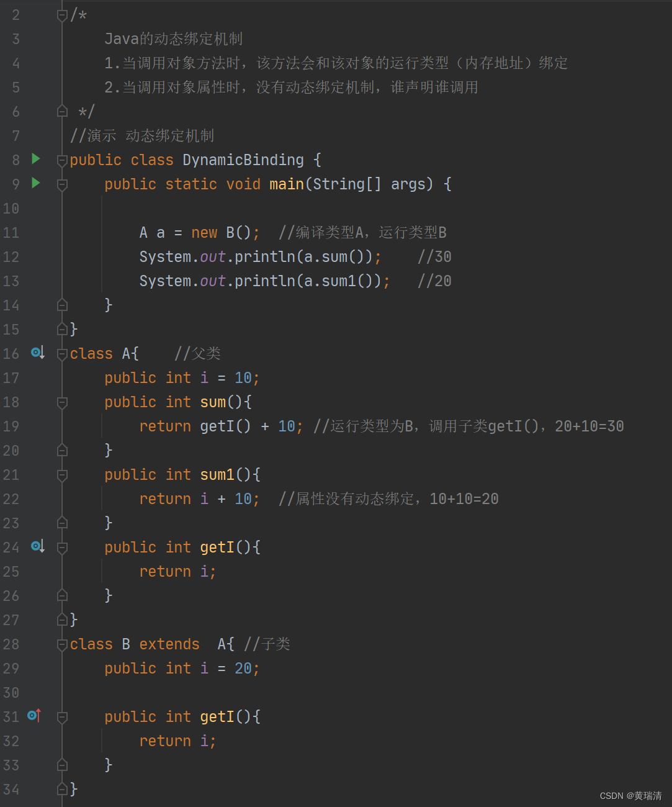
Task: Click 'sum' method declaration on line 18
Action: coord(213,402)
